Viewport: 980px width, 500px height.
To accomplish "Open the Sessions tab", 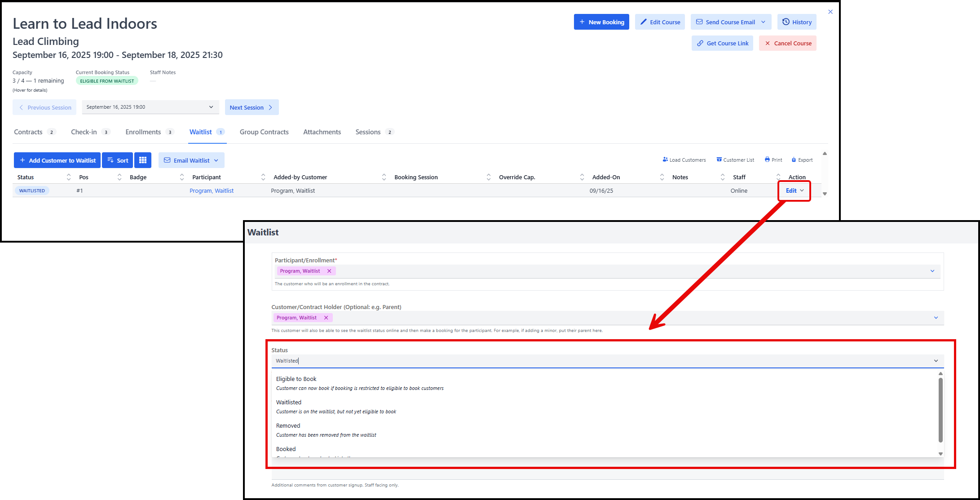I will pyautogui.click(x=368, y=132).
